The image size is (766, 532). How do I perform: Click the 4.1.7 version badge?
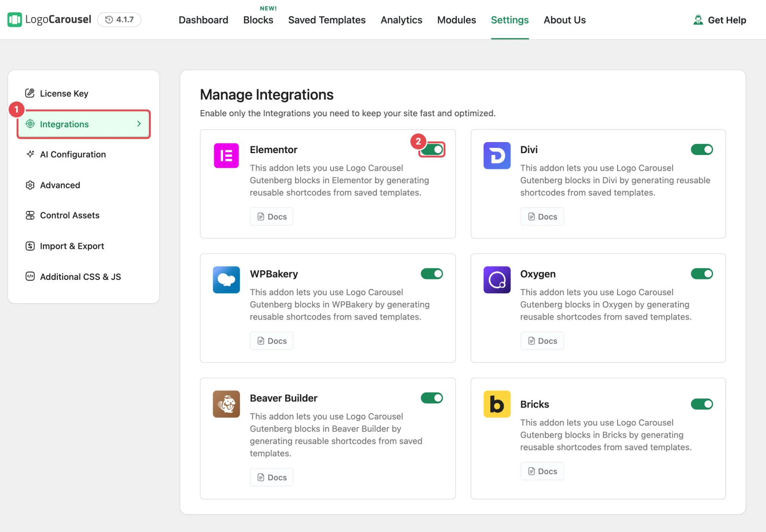[x=119, y=20]
